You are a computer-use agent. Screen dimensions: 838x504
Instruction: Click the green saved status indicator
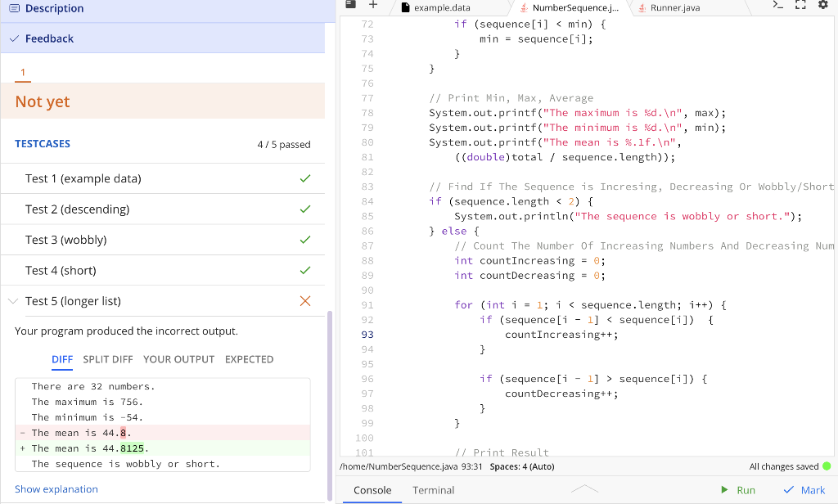tap(826, 466)
